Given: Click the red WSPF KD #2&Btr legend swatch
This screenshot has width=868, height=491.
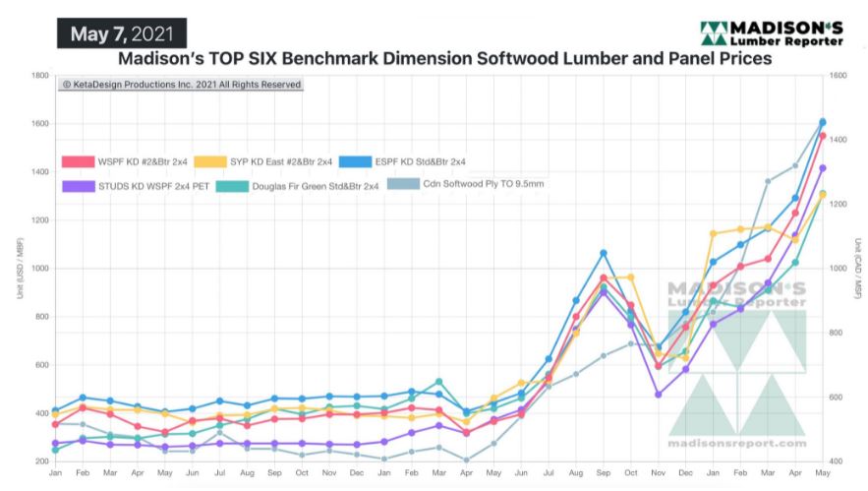Looking at the screenshot, I should click(78, 161).
